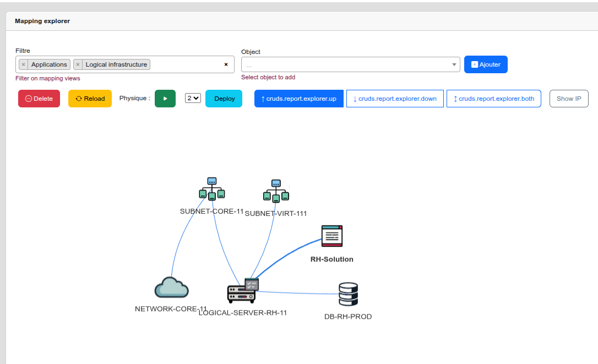The width and height of the screenshot is (598, 364).
Task: Clear all filters with the x
Action: 226,64
